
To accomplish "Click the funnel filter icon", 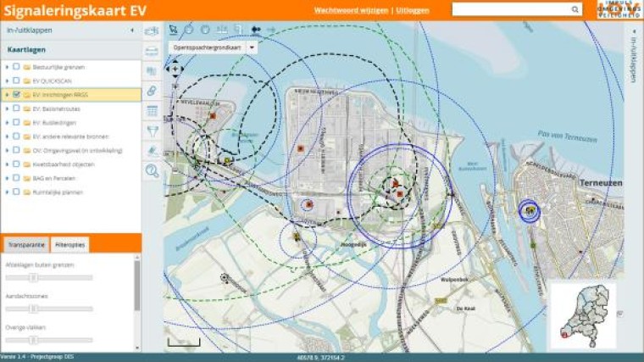I will pos(153,131).
